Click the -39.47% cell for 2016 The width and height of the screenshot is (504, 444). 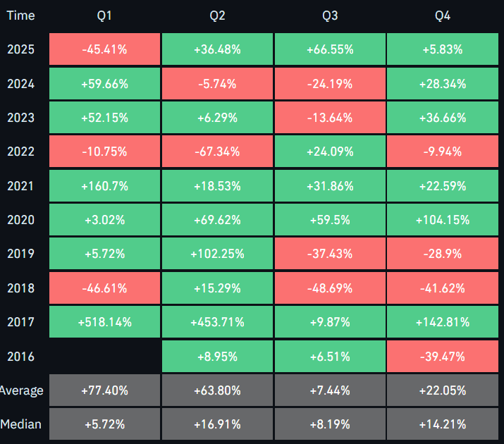(443, 357)
